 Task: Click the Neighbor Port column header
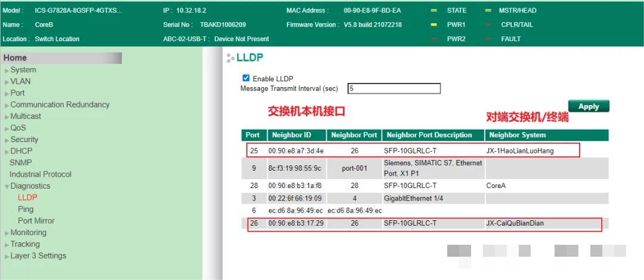[x=354, y=136]
